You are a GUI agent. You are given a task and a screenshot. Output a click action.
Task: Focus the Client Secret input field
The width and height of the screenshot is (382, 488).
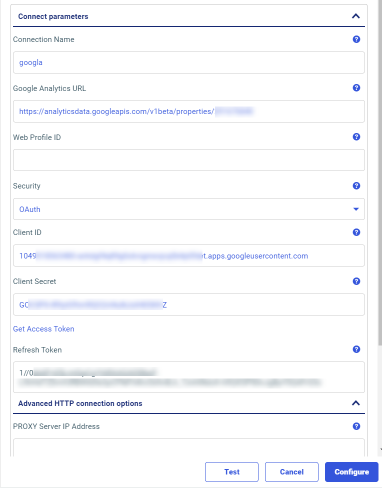189,305
